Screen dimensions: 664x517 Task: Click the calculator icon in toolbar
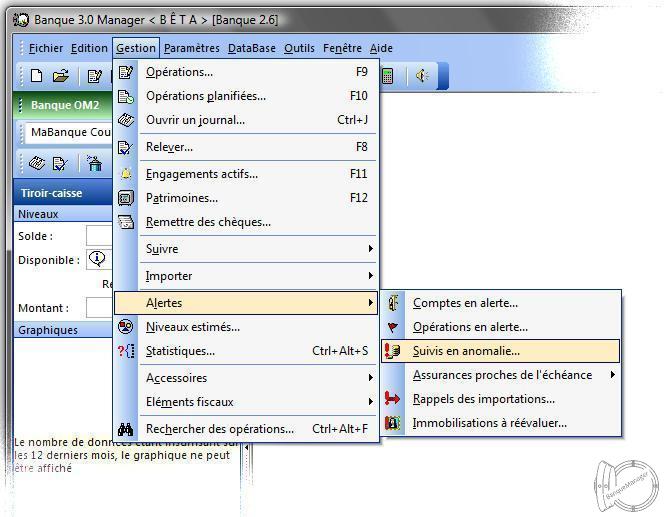coord(388,76)
